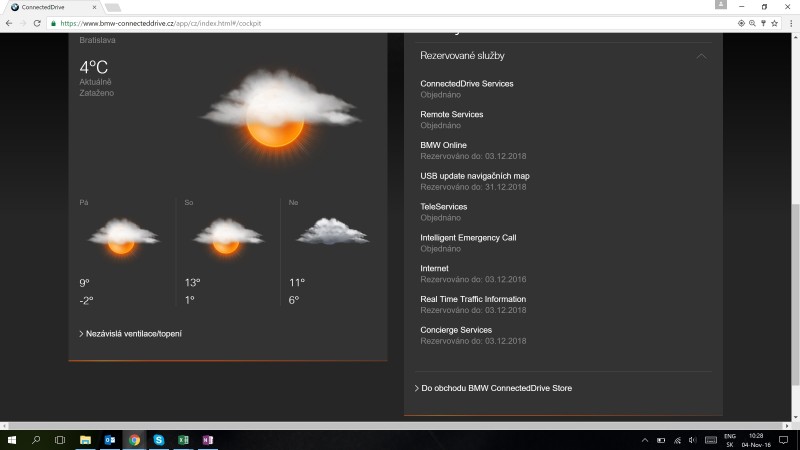Switch to Chrome in taskbar

[x=134, y=440]
